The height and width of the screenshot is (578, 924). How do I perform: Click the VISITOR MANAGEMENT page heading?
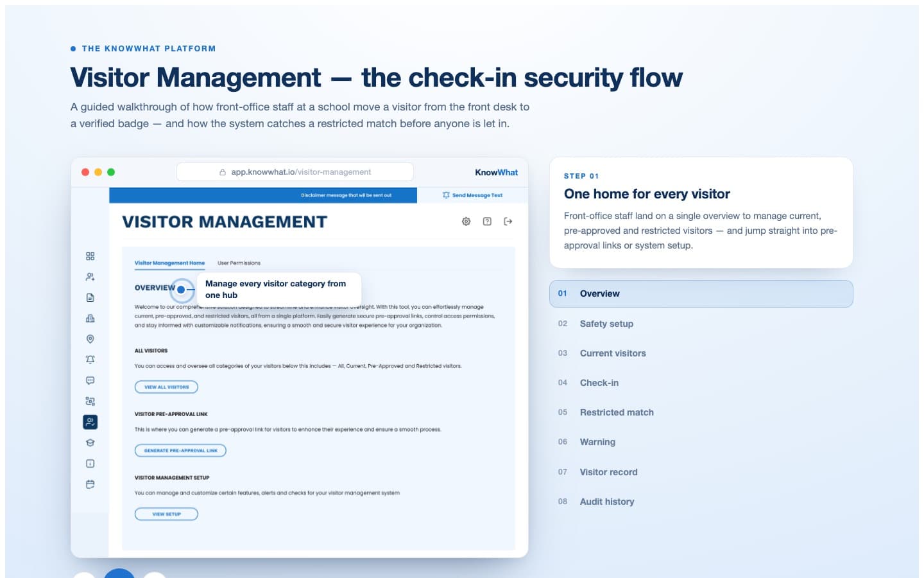coord(225,222)
